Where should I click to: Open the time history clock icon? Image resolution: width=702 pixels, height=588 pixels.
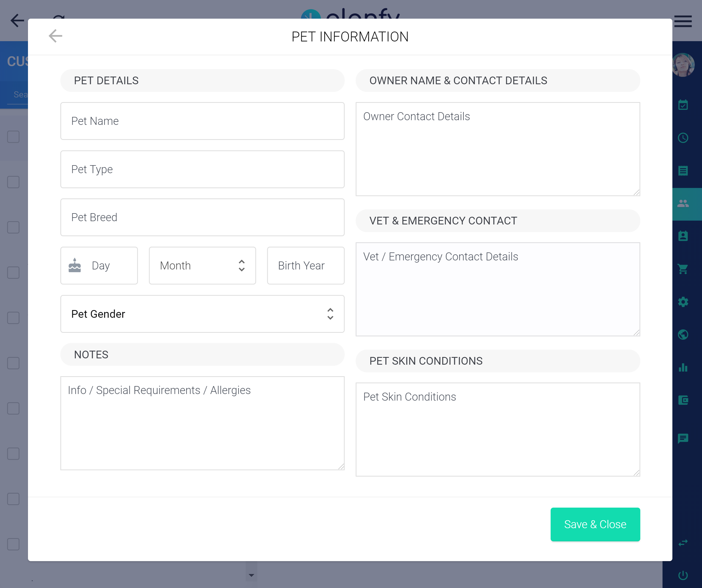coord(683,137)
